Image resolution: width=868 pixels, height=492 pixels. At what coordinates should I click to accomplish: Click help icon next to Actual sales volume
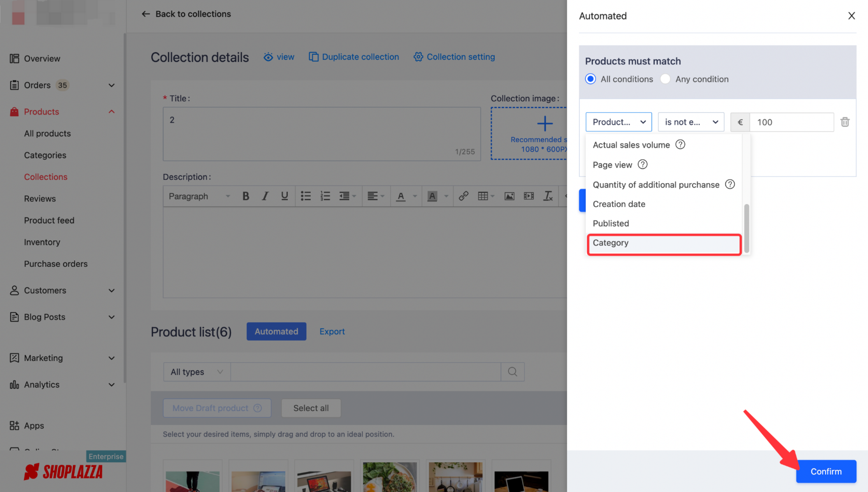click(x=680, y=145)
